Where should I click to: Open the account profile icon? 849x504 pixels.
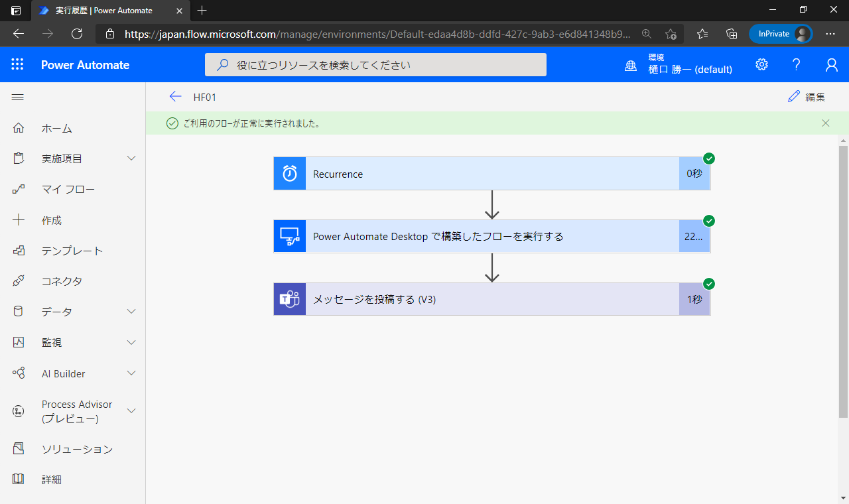pos(831,64)
